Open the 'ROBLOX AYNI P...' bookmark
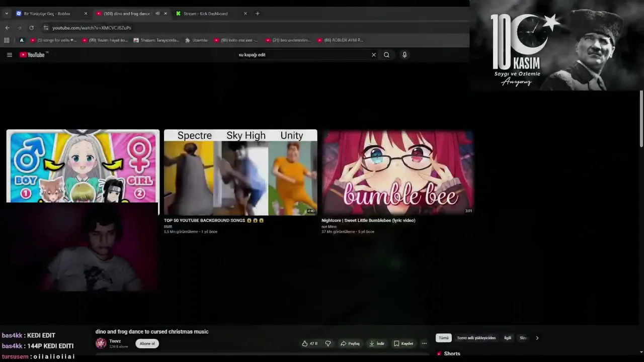 tap(340, 40)
